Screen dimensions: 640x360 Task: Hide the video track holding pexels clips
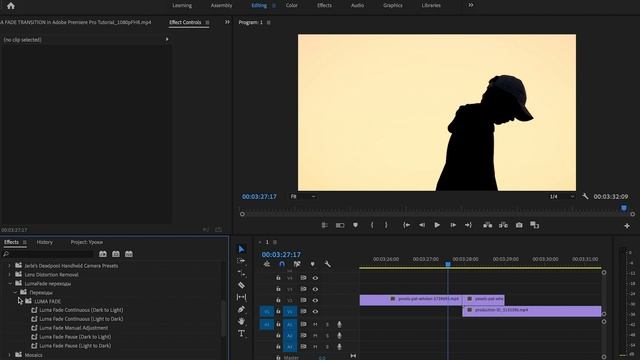[315, 300]
